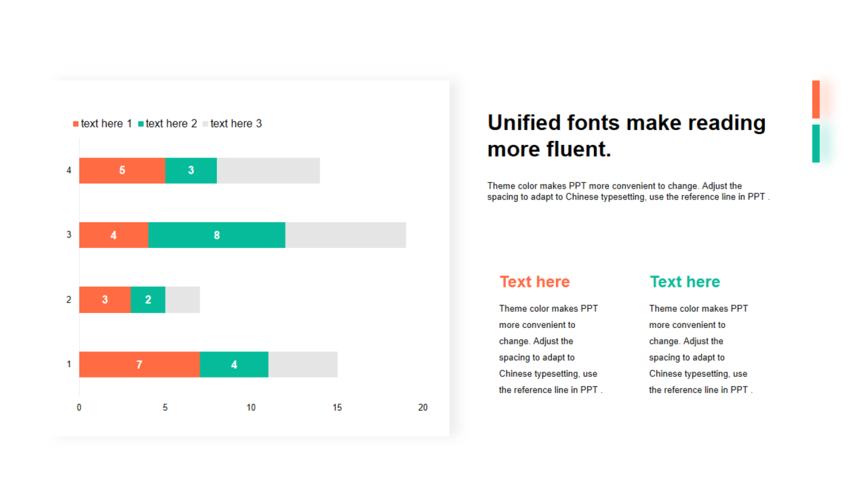
Task: Click the green 'Text here' heading
Action: (684, 282)
